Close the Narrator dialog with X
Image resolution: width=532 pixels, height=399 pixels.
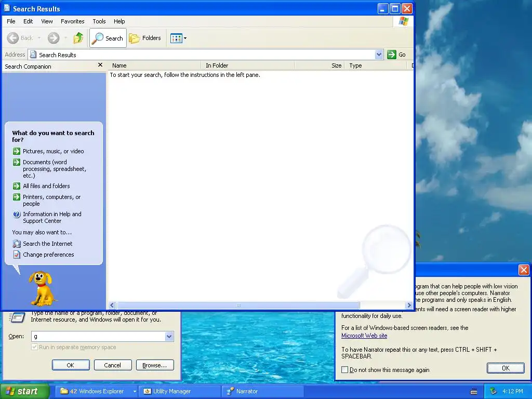[x=524, y=270]
